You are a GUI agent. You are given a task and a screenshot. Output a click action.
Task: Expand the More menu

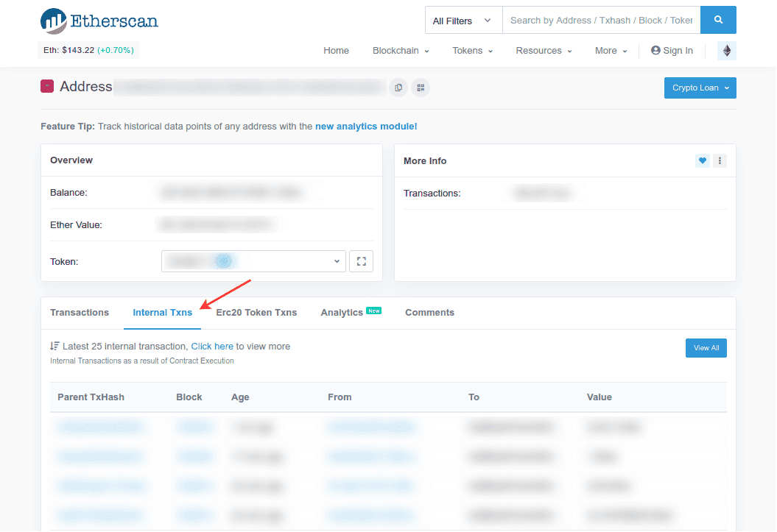point(611,51)
